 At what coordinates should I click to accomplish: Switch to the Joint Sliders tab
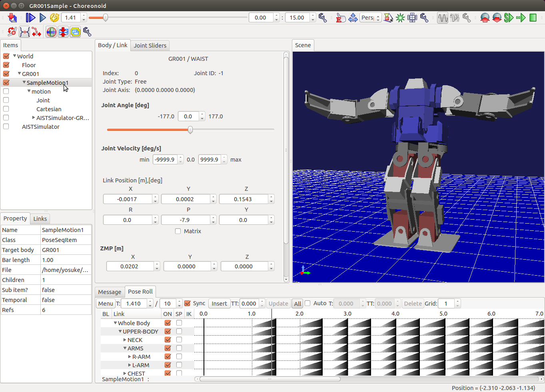[x=150, y=46]
